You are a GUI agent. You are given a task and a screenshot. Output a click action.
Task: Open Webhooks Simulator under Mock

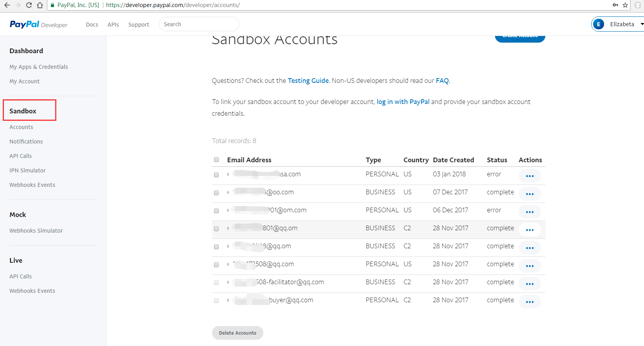click(36, 231)
